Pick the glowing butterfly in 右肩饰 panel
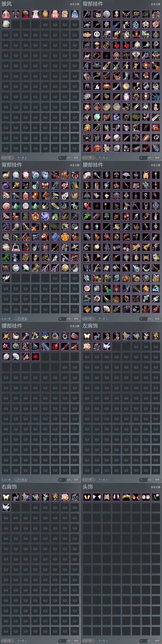Viewport: 162px width, 644px height. [6, 497]
